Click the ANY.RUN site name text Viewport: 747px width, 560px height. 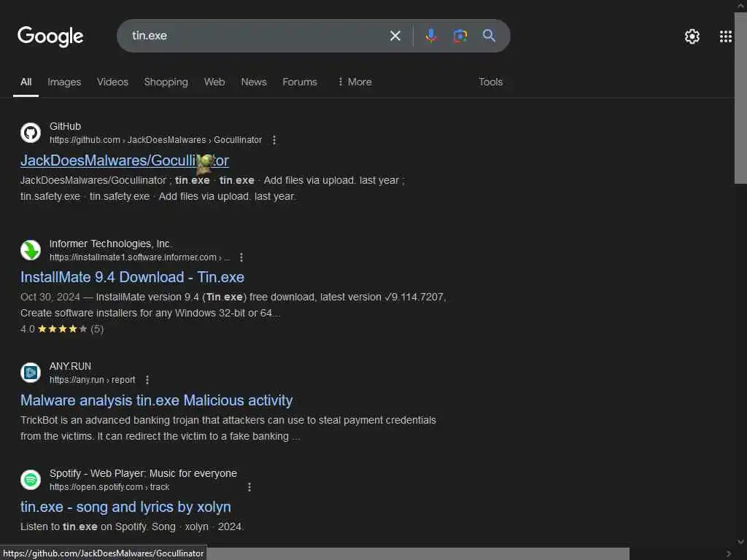click(70, 366)
